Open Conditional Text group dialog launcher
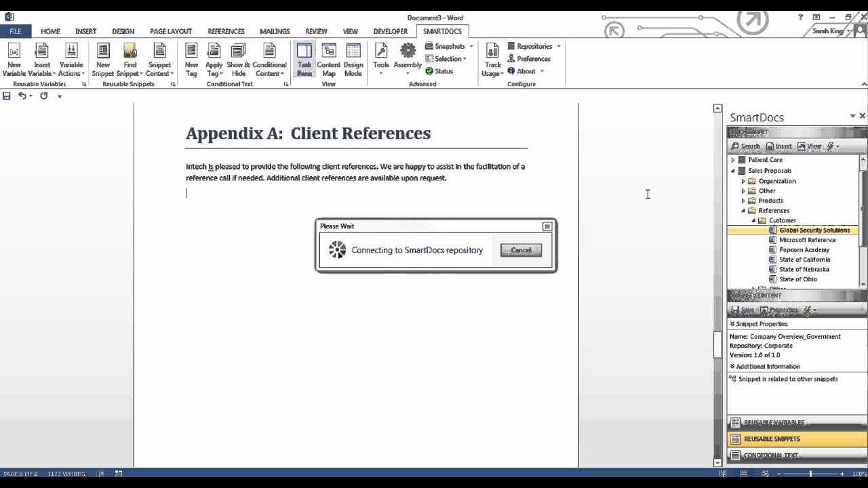Viewport: 868px width, 488px height. tap(286, 85)
